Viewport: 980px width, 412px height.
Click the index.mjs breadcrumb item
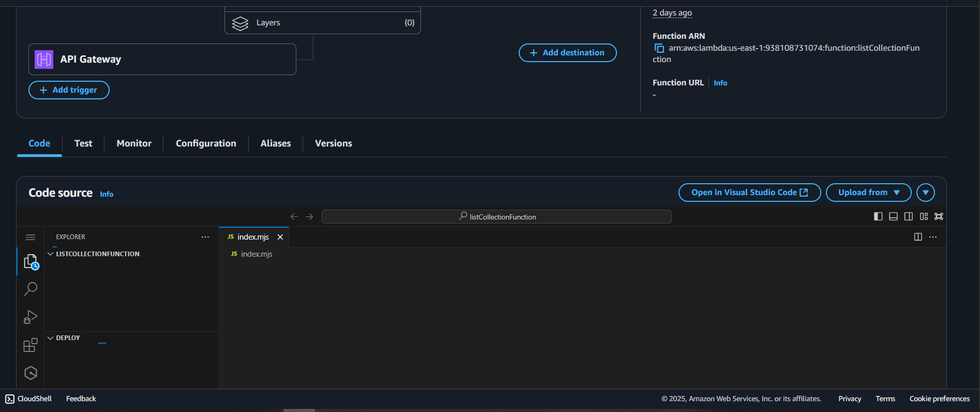click(x=252, y=254)
